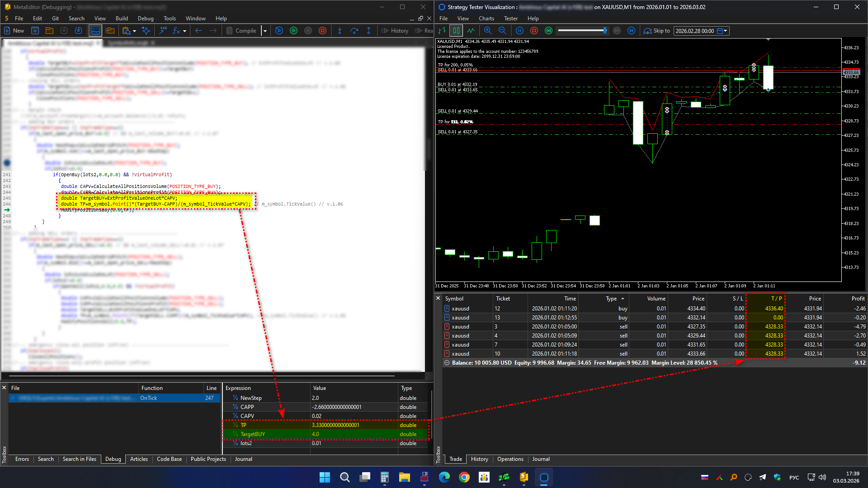Click the Skip to button
868x488 pixels.
coord(657,31)
